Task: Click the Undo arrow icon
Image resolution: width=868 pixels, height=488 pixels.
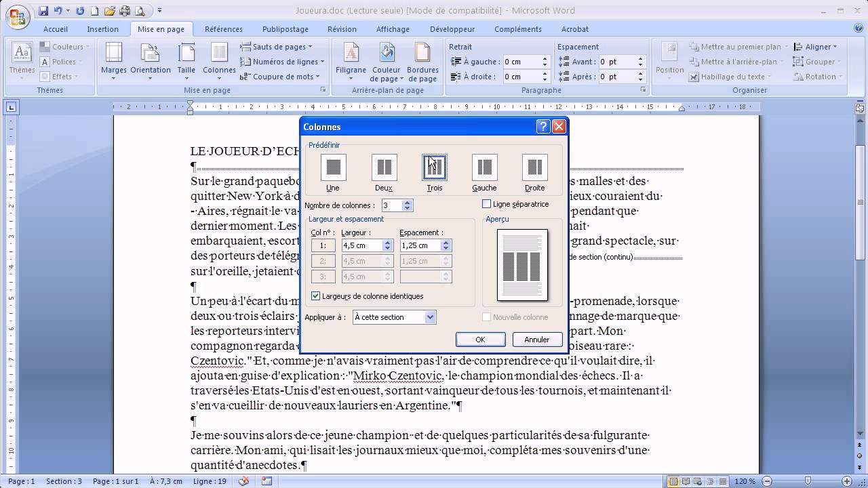Action: point(58,11)
